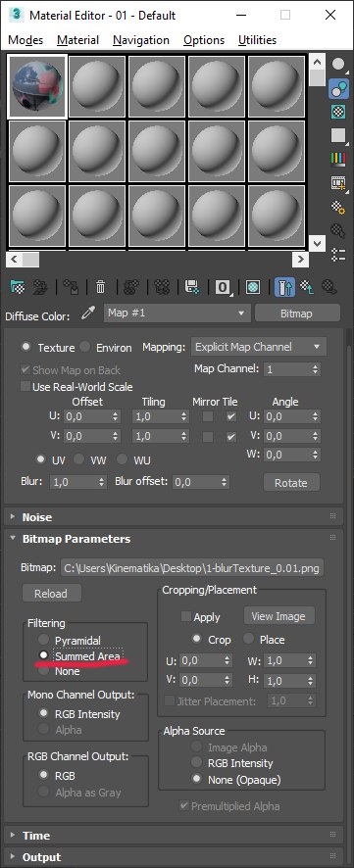
Task: Open the Modes menu
Action: [25, 40]
